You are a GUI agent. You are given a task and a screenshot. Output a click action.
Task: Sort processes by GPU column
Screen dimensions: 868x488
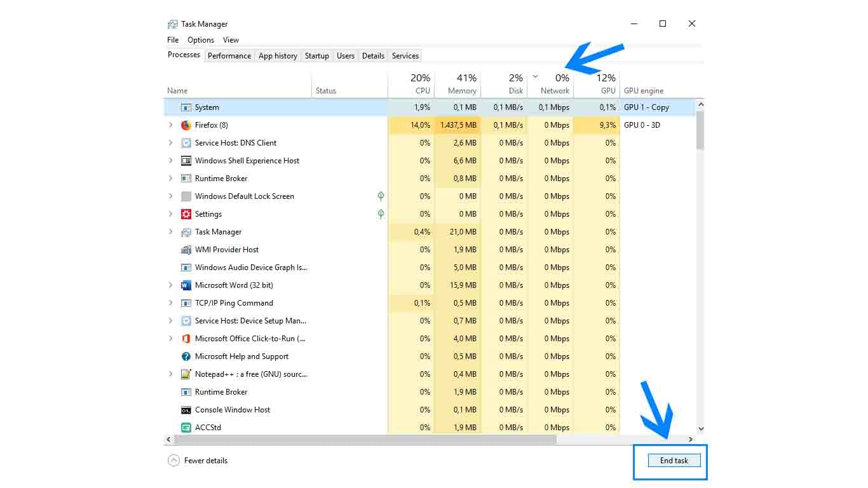pos(597,84)
